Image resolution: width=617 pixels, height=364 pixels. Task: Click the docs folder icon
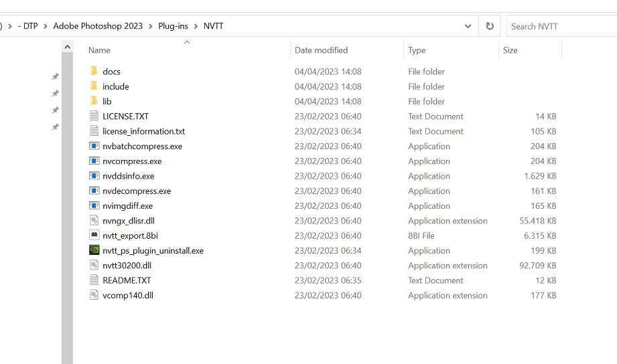[94, 72]
